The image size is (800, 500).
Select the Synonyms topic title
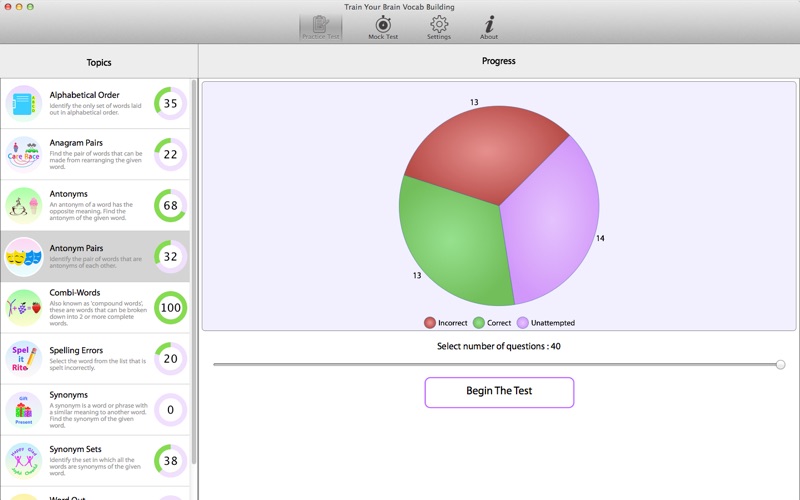click(x=68, y=395)
